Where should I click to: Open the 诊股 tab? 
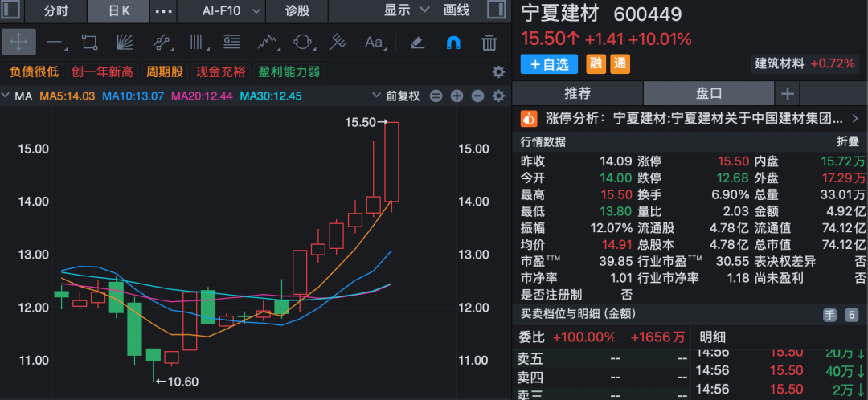coord(297,11)
